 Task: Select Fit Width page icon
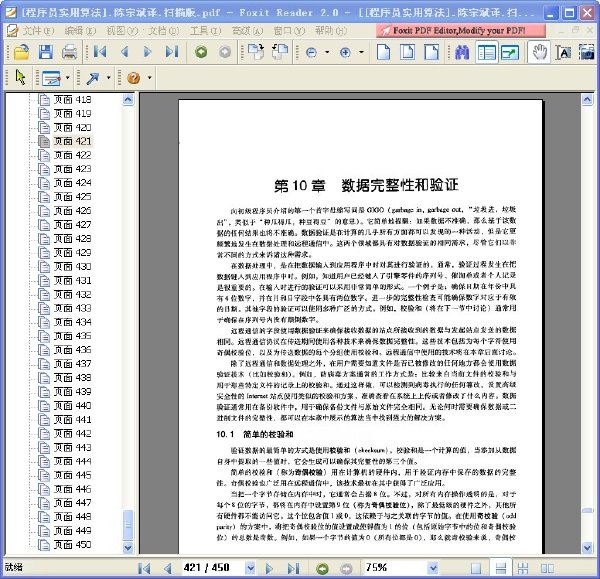[x=431, y=52]
